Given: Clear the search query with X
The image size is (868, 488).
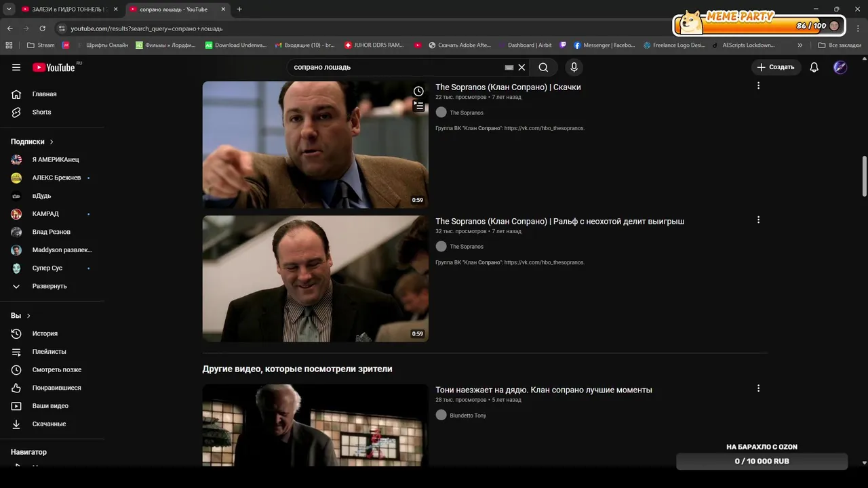Looking at the screenshot, I should coord(521,67).
